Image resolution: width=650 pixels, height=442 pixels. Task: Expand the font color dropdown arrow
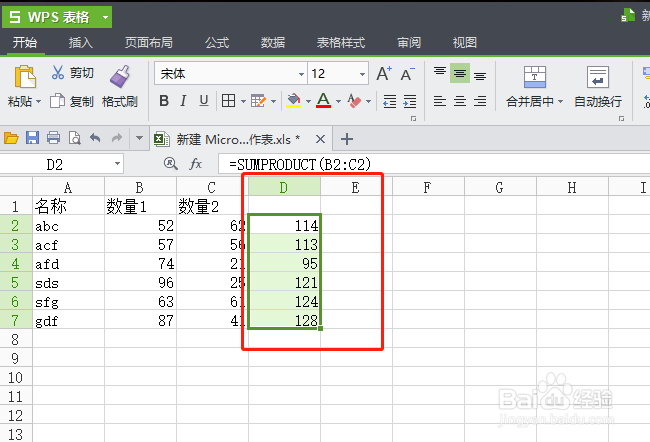[338, 101]
